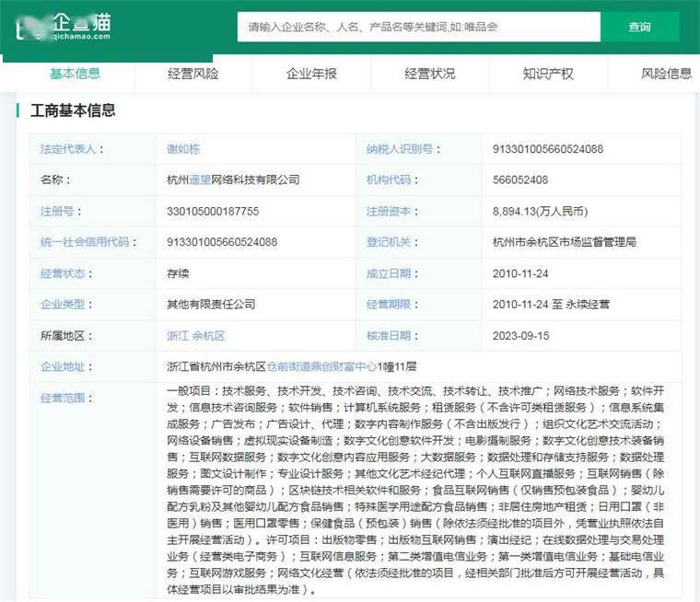Viewport: 700px width, 602px height.
Task: Click the 名称 row label
Action: pyautogui.click(x=55, y=179)
